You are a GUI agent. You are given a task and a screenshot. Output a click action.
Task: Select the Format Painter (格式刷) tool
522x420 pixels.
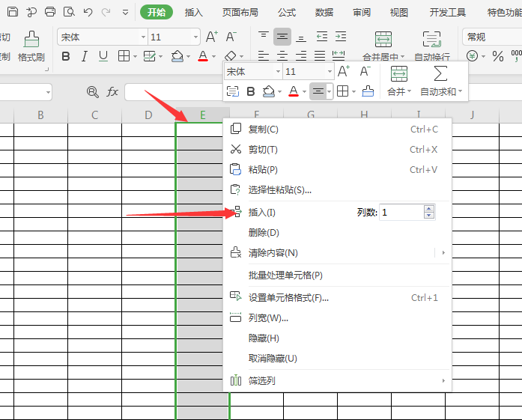[x=31, y=46]
